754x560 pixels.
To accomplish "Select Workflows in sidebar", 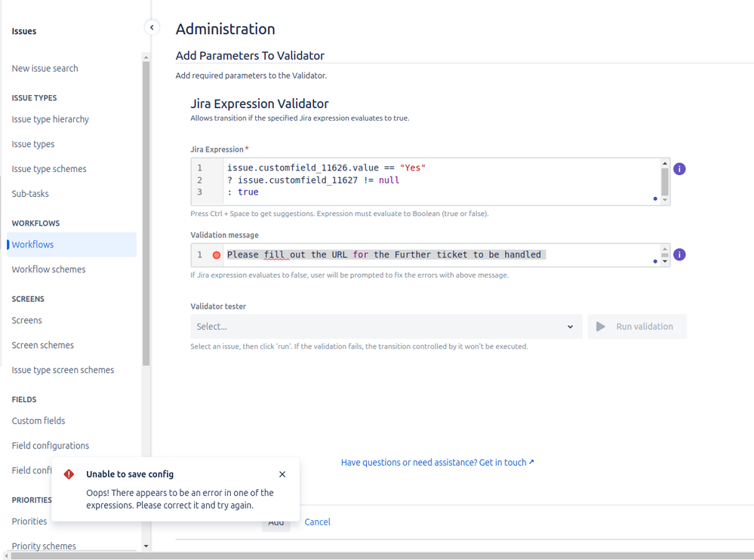I will 72,245.
